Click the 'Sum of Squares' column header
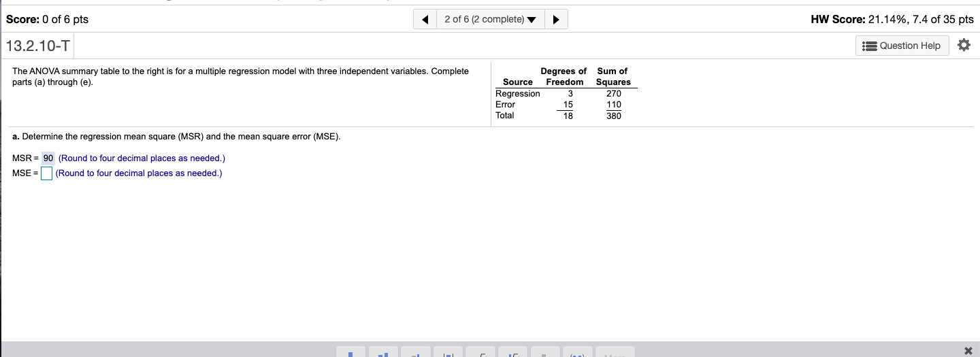The width and height of the screenshot is (980, 357). [612, 76]
